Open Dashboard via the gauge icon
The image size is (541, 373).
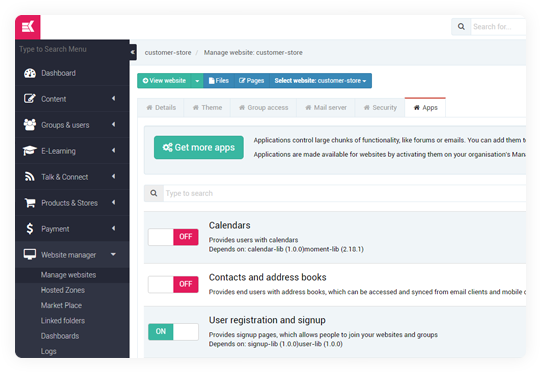[x=30, y=73]
